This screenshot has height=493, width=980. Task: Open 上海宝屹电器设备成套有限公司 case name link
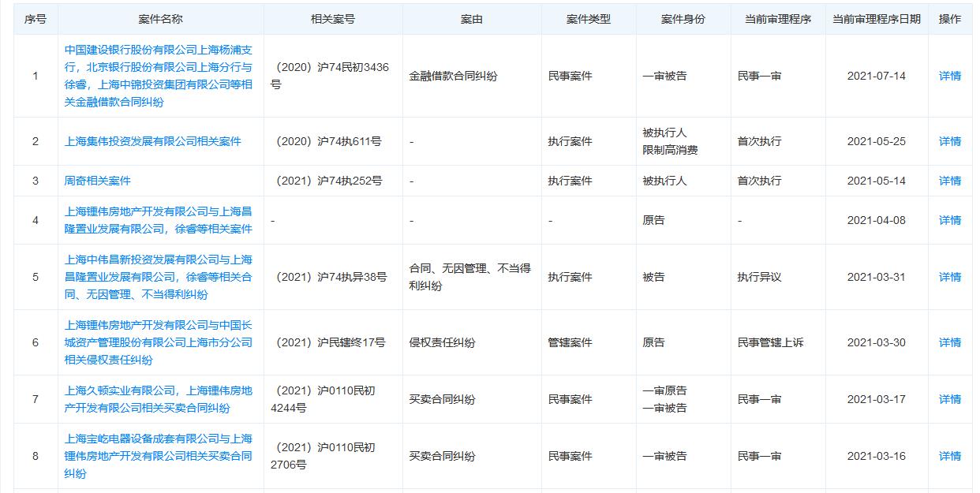click(x=158, y=456)
